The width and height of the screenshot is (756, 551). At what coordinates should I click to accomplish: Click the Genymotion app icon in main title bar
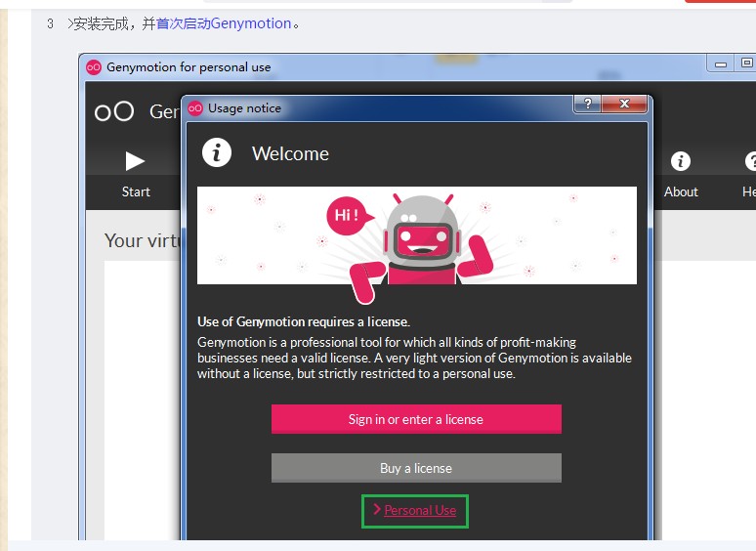point(94,67)
